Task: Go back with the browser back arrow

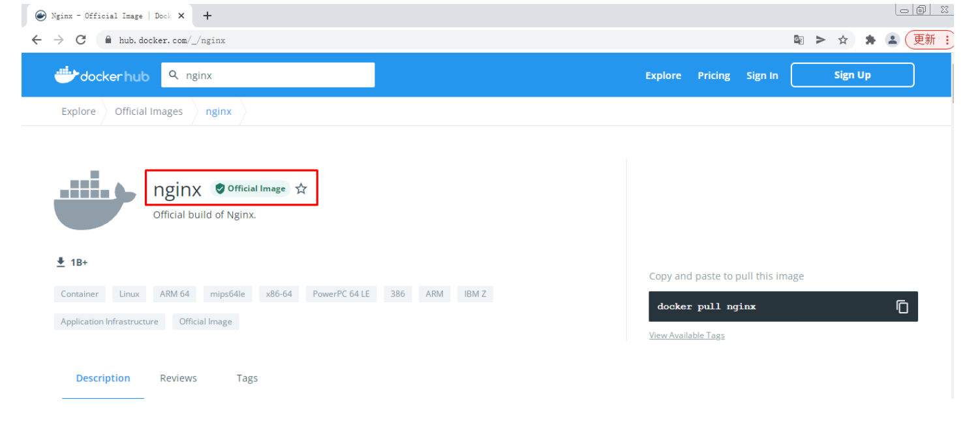Action: (x=37, y=40)
